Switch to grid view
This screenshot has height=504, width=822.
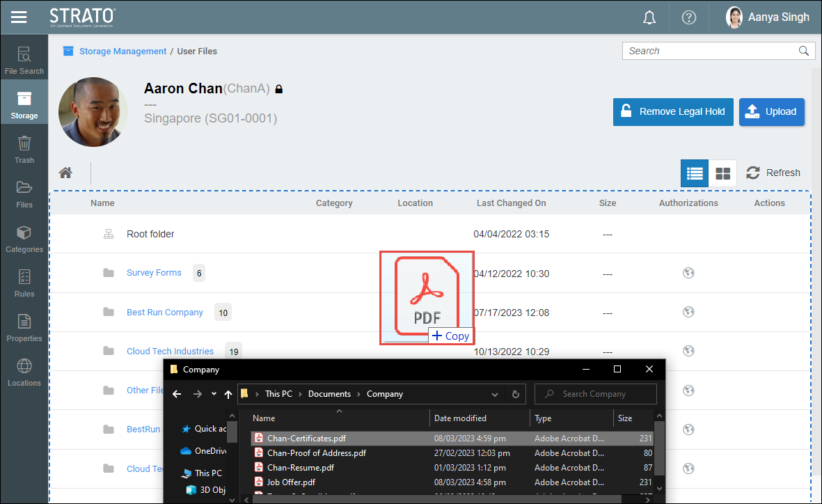click(x=723, y=173)
